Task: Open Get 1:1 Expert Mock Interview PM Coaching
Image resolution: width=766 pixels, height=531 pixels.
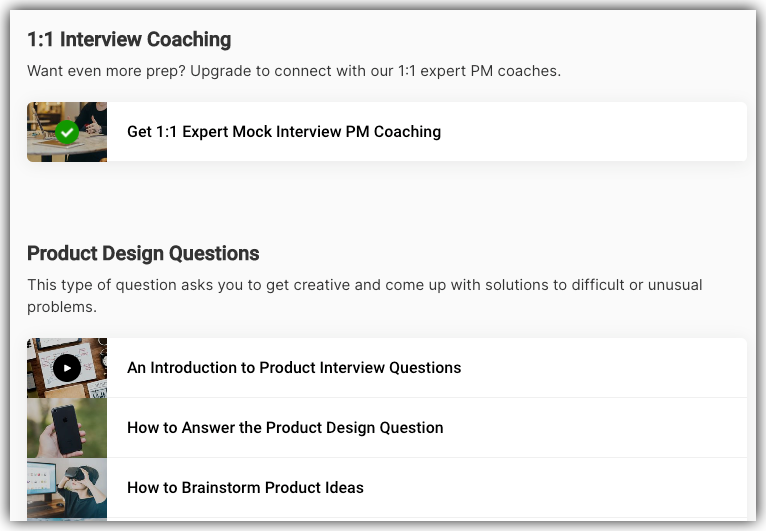Action: (284, 132)
